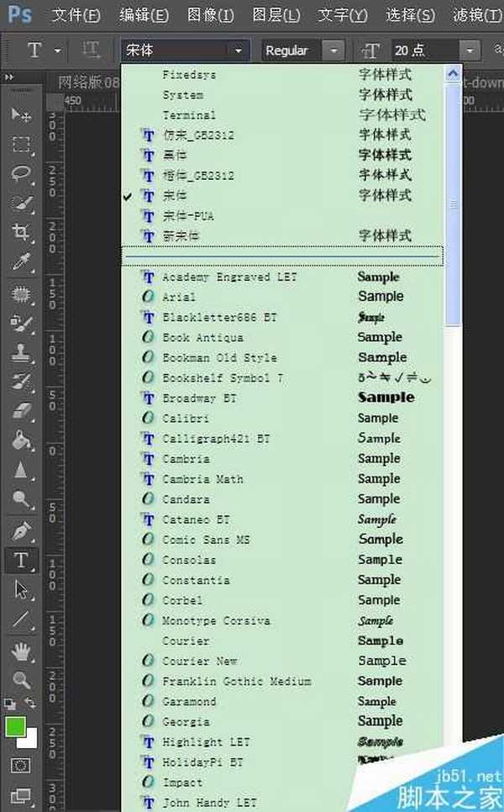
Task: Select the Lasso tool
Action: (x=21, y=174)
